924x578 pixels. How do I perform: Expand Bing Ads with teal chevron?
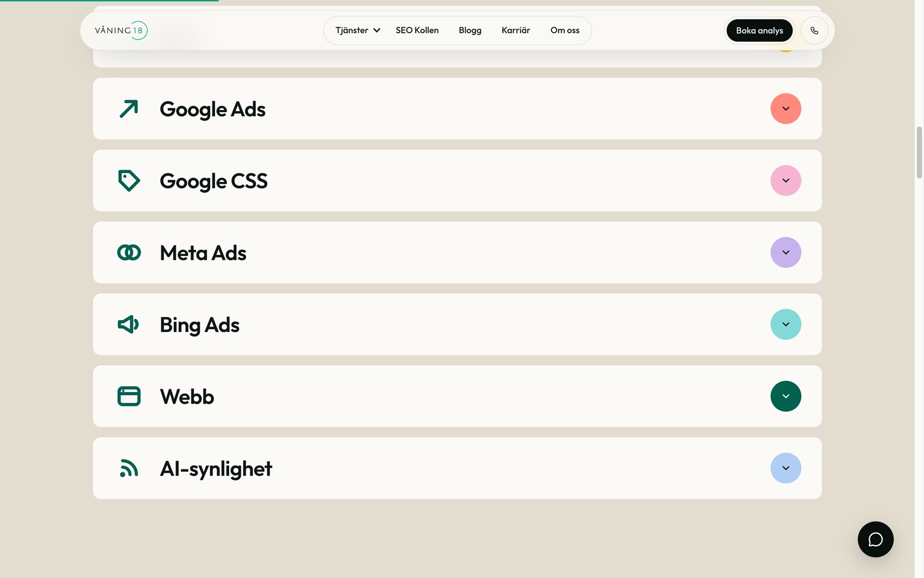tap(785, 324)
